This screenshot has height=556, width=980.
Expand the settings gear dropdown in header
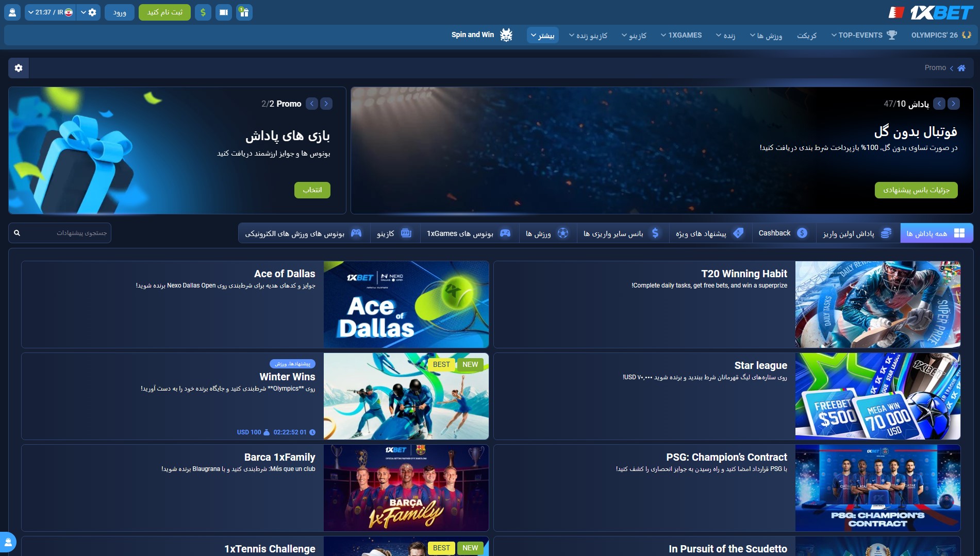click(89, 12)
